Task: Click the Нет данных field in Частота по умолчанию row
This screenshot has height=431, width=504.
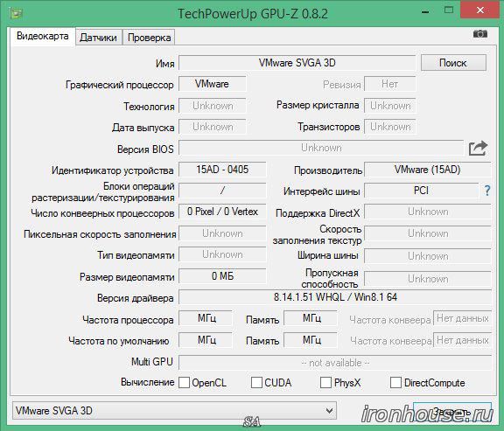Action: click(x=462, y=340)
